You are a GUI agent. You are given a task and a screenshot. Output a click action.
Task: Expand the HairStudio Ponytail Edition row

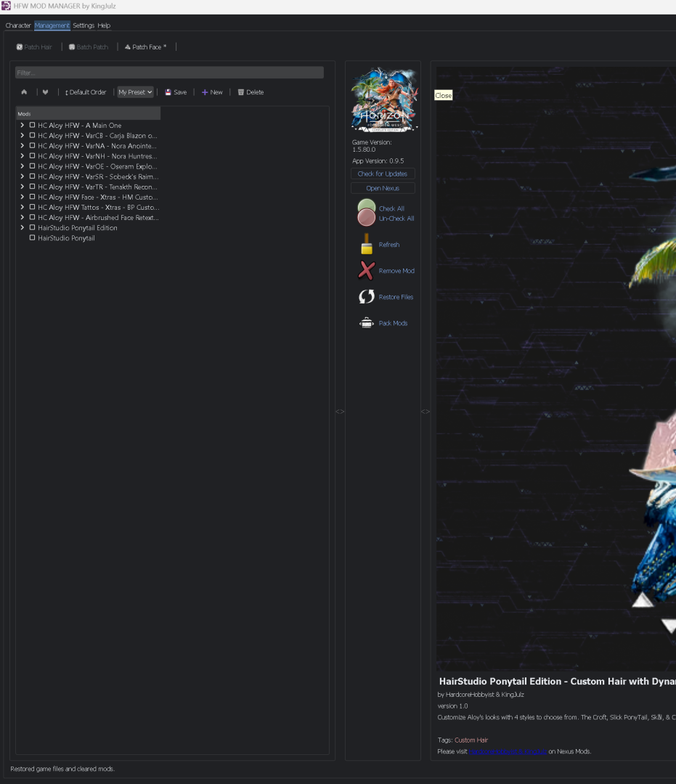coord(23,227)
